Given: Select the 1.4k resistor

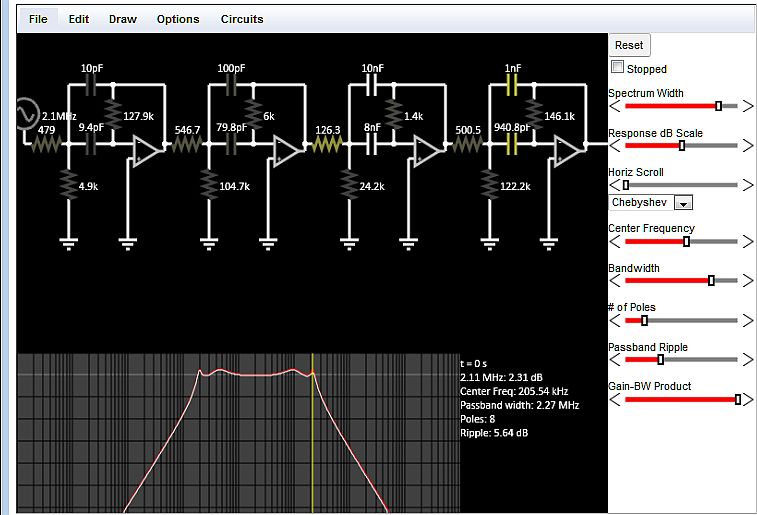Looking at the screenshot, I should 393,115.
